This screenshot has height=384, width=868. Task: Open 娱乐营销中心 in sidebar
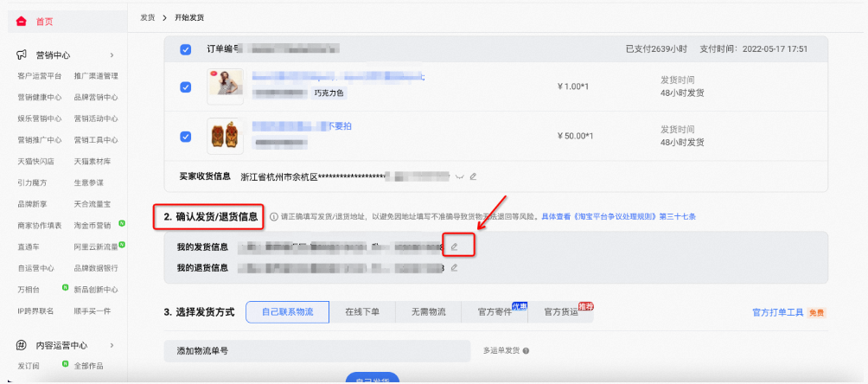click(x=39, y=118)
